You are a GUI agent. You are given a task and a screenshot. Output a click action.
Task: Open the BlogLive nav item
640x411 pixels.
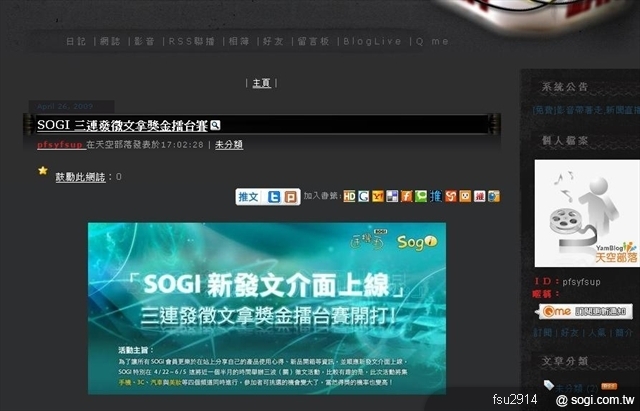[x=372, y=41]
